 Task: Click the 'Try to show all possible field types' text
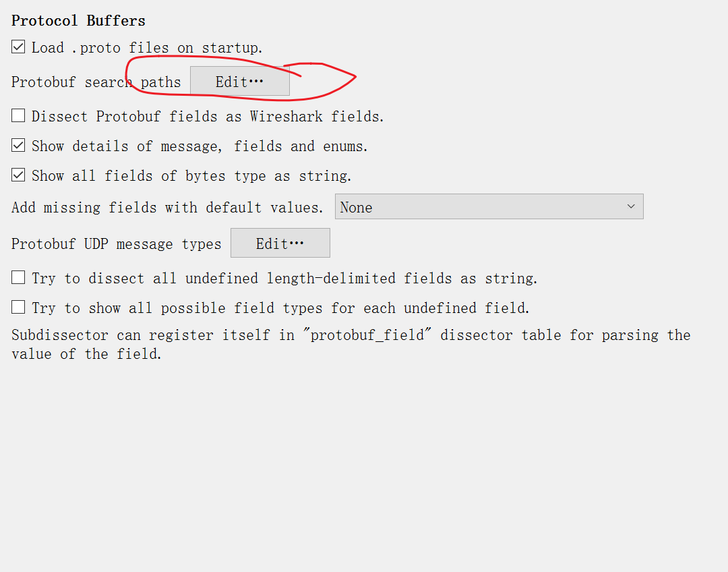click(x=280, y=308)
